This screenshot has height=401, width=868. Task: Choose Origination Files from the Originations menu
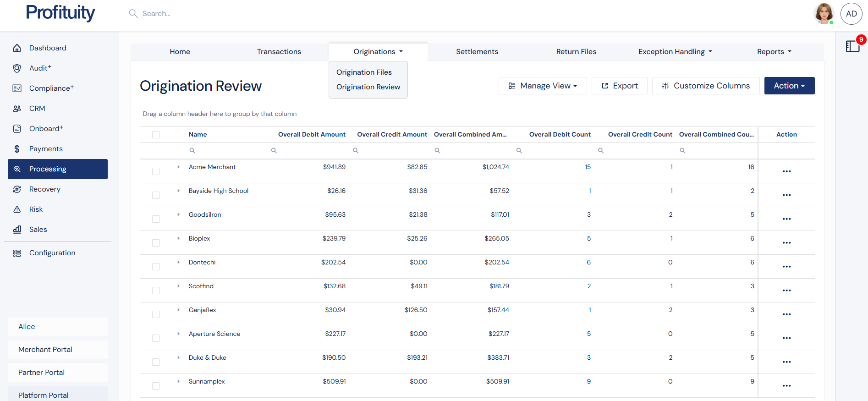tap(364, 72)
